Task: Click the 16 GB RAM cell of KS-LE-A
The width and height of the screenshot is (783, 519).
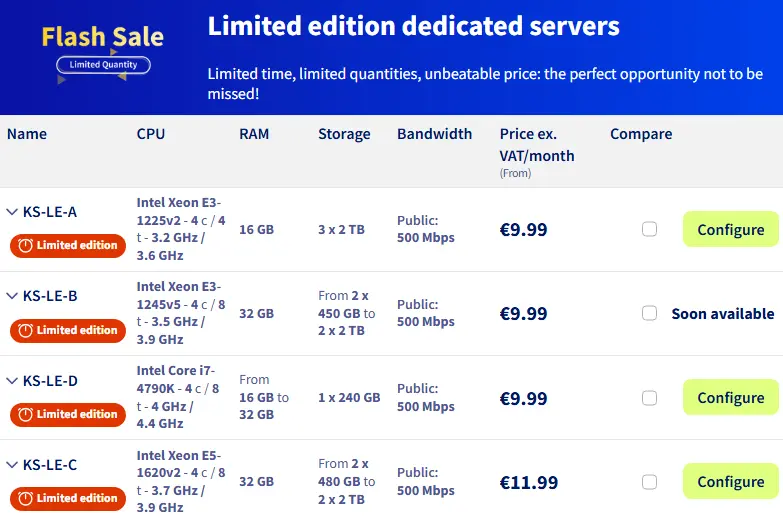Action: click(x=256, y=230)
